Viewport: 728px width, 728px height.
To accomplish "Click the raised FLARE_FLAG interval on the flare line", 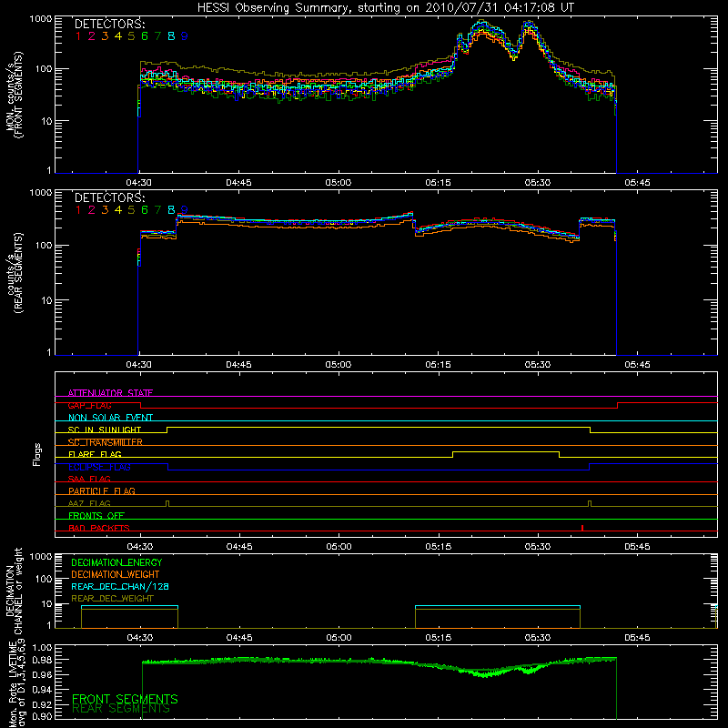I will pos(506,451).
